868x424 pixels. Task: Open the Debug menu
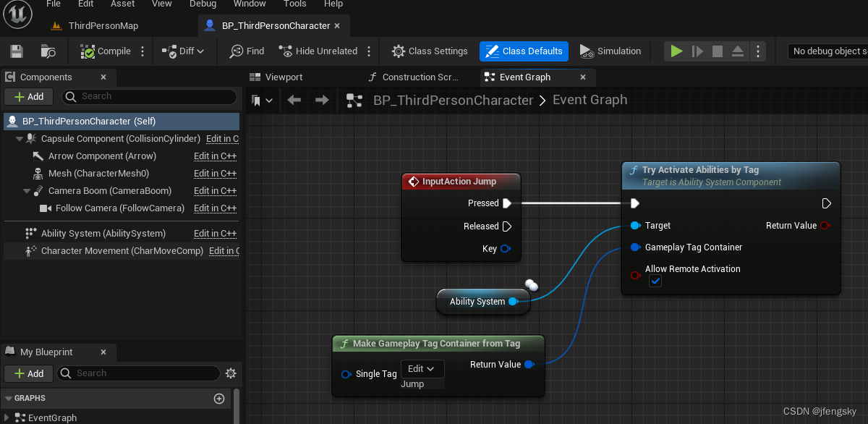click(203, 4)
